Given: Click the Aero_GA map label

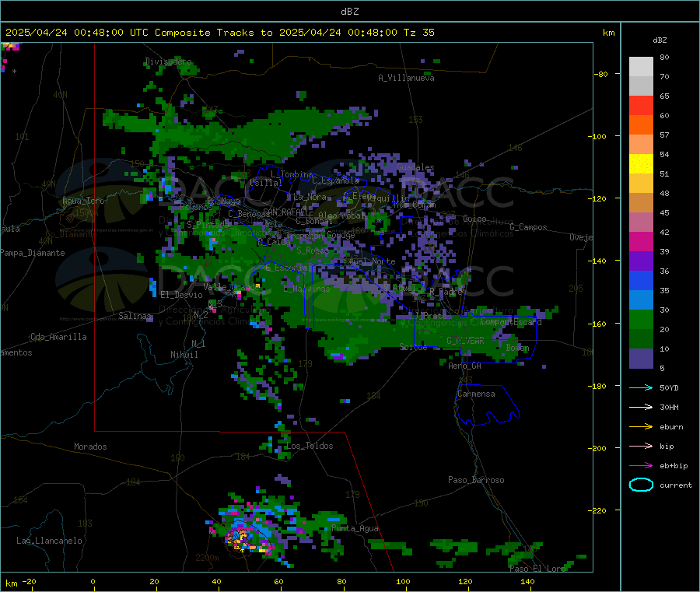Looking at the screenshot, I should tap(465, 366).
